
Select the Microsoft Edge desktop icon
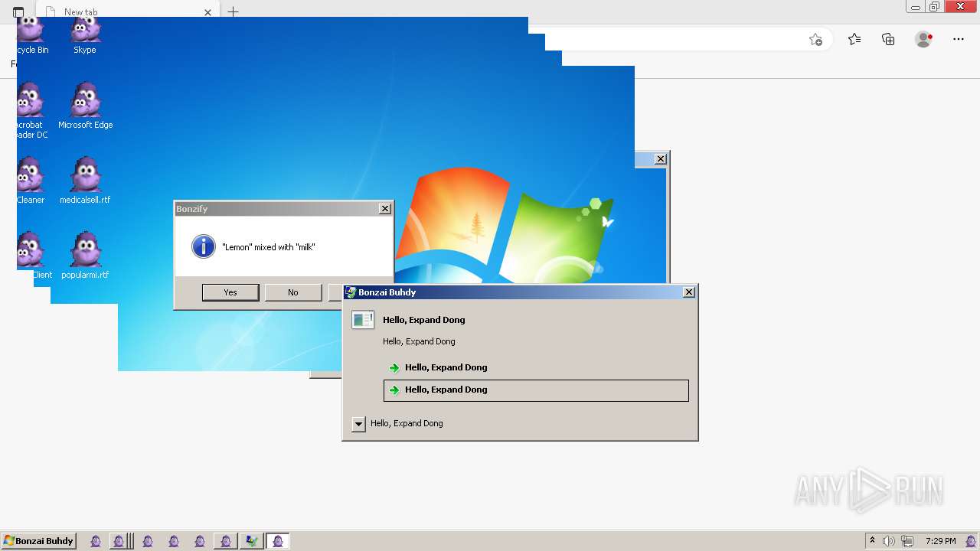tap(85, 106)
